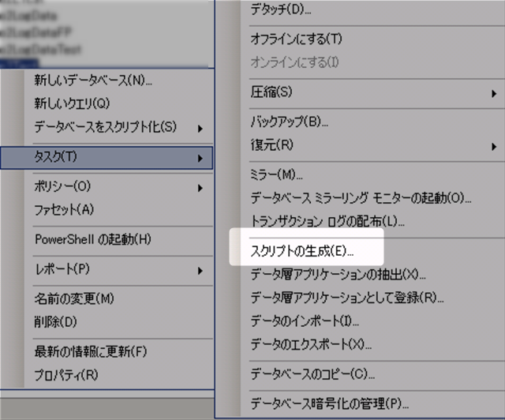
Task: Click the greyed オンラインにする(I) entry
Action: tap(294, 62)
